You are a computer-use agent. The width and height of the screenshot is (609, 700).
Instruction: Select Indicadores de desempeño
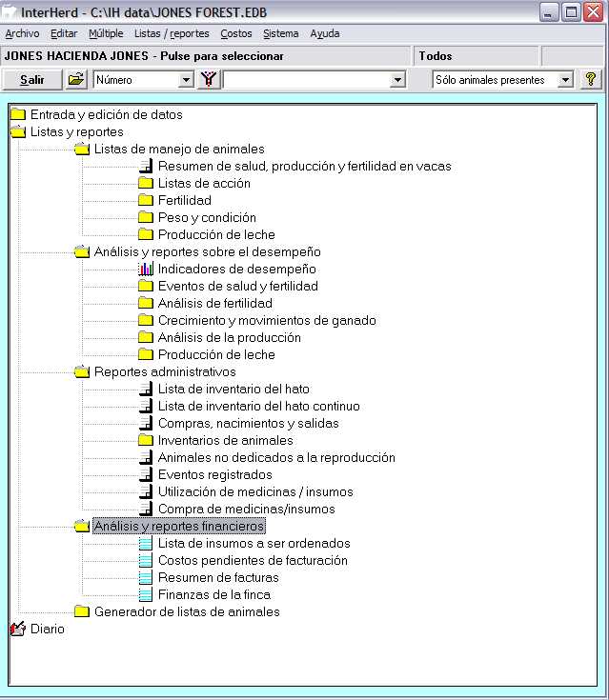point(237,269)
